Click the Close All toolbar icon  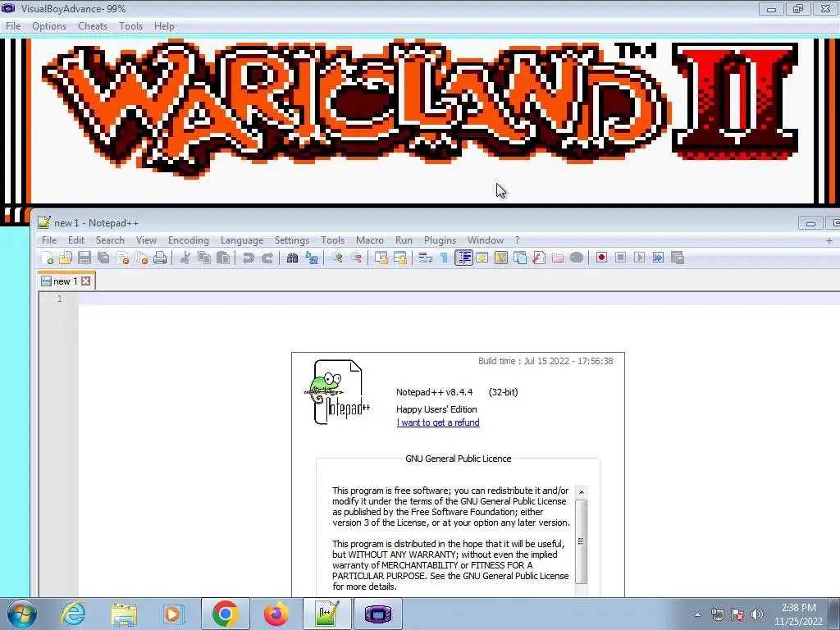tap(141, 258)
